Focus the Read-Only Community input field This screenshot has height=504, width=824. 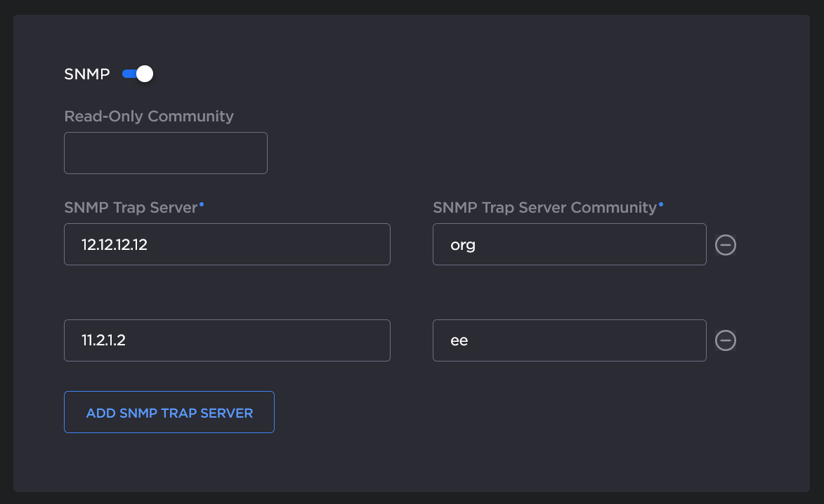[x=166, y=153]
